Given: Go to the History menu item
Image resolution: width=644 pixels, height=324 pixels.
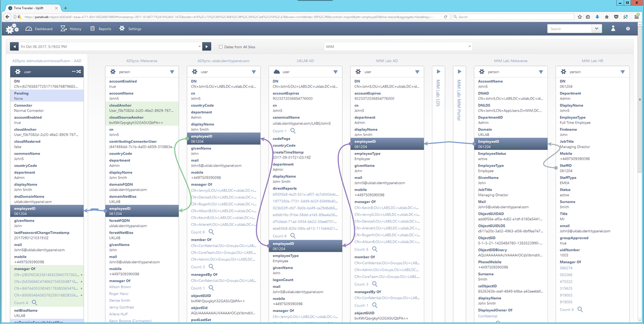Looking at the screenshot, I should 71,29.
